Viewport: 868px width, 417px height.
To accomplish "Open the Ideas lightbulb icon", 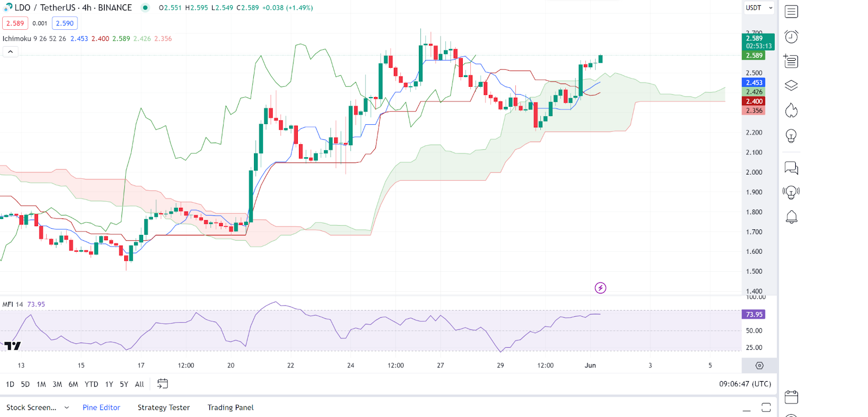I will [792, 136].
